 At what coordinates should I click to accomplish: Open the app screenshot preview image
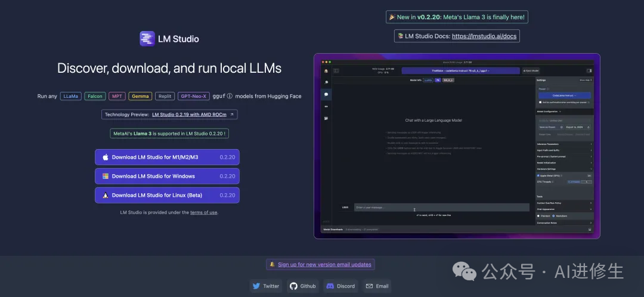click(x=457, y=146)
